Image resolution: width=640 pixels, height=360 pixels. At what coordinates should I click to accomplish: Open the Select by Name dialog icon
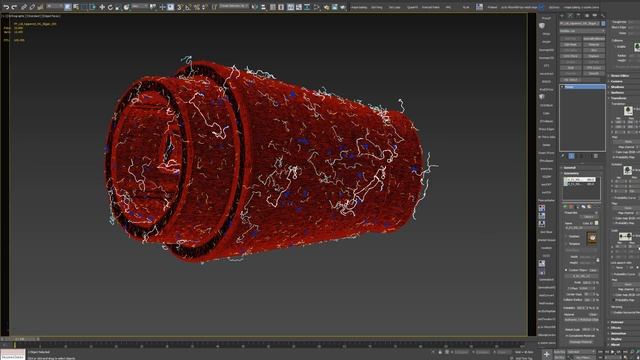coord(76,7)
